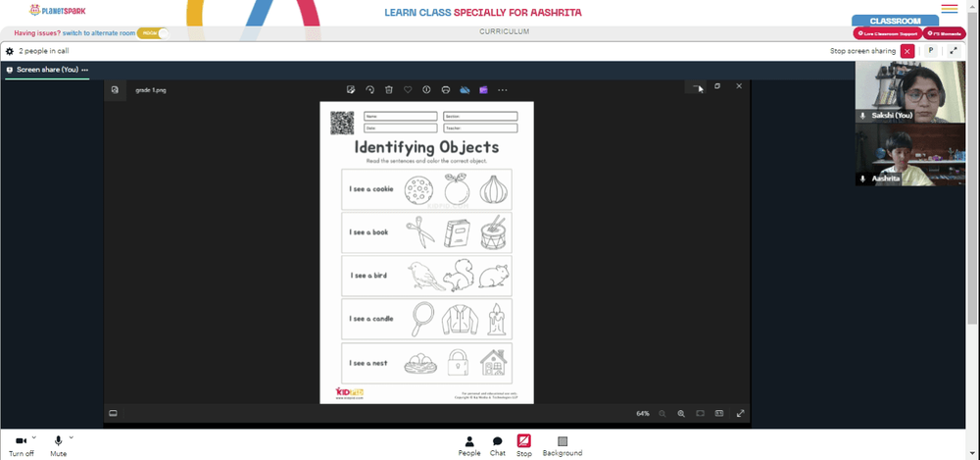Open the three-dot more menu in Photos
Image resolution: width=980 pixels, height=460 pixels.
coord(503,89)
